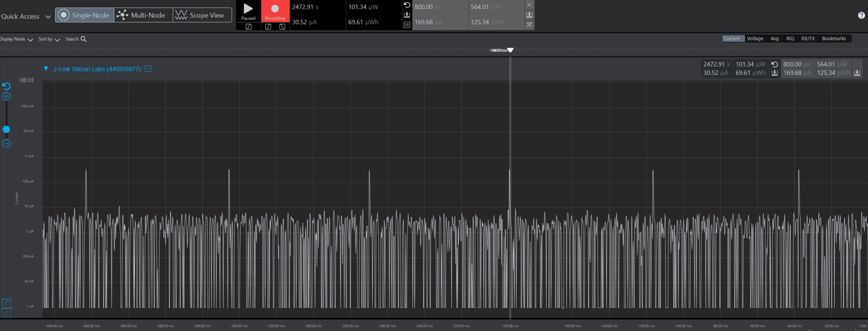Click the Search magnifier icon
This screenshot has height=331, width=868.
click(84, 39)
